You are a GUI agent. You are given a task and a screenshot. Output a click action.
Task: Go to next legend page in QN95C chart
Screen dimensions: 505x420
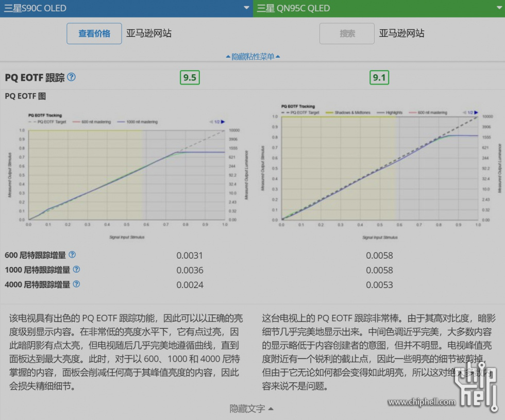(476, 112)
